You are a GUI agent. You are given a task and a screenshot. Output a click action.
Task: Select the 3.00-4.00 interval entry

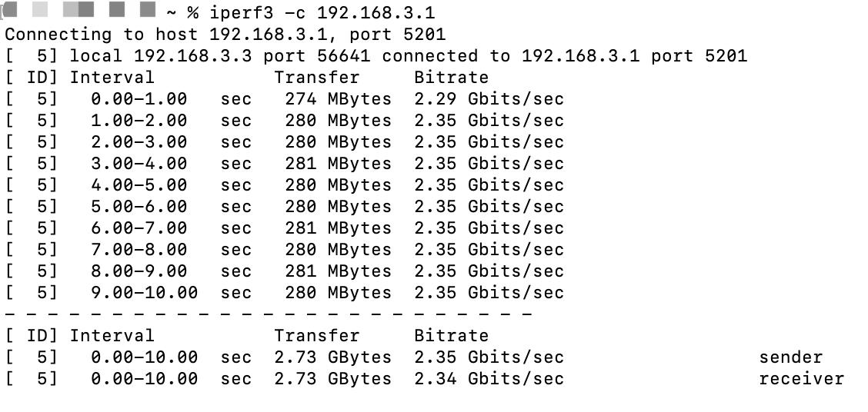coord(139,164)
